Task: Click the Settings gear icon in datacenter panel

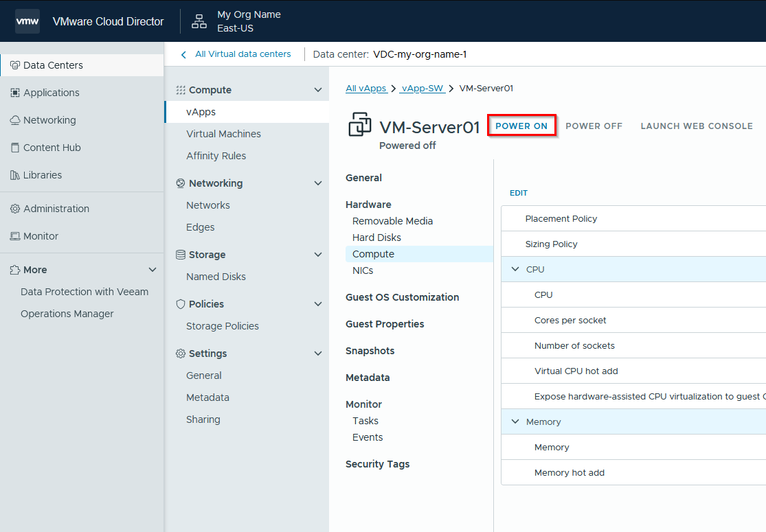Action: tap(181, 354)
